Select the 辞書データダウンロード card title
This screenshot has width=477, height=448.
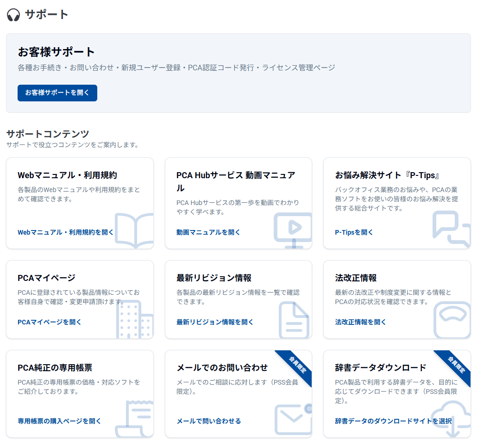(380, 368)
